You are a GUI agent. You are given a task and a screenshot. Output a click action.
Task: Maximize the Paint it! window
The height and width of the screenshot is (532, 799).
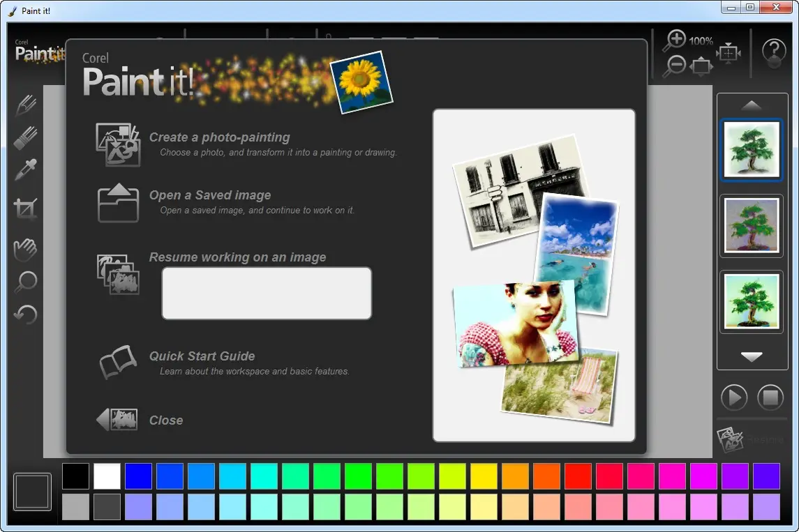coord(750,7)
